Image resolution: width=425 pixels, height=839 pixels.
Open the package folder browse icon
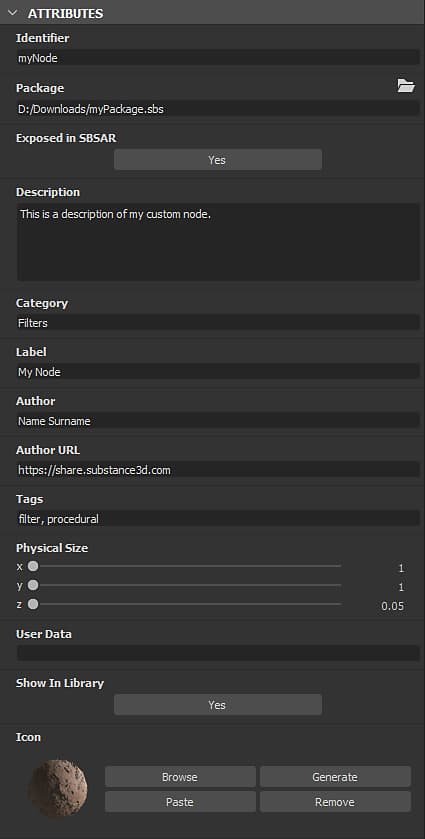click(x=406, y=86)
